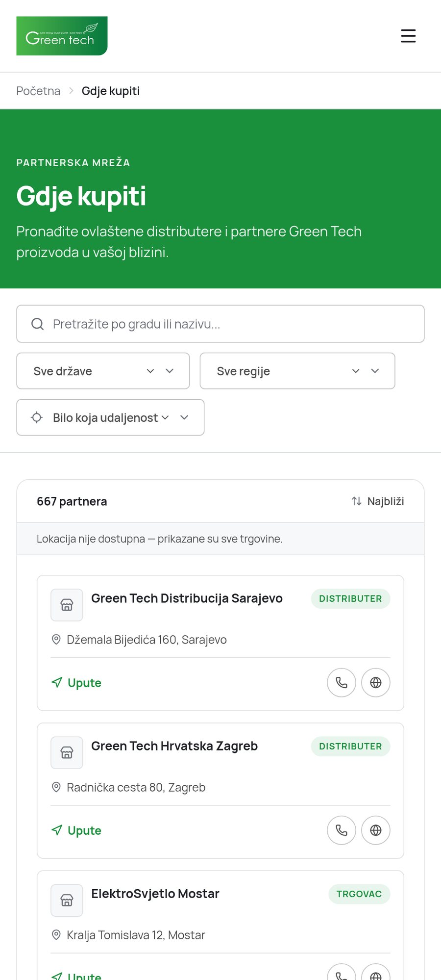Viewport: 441px width, 980px height.
Task: Click pin icon beside Zagreb address
Action: 56,787
